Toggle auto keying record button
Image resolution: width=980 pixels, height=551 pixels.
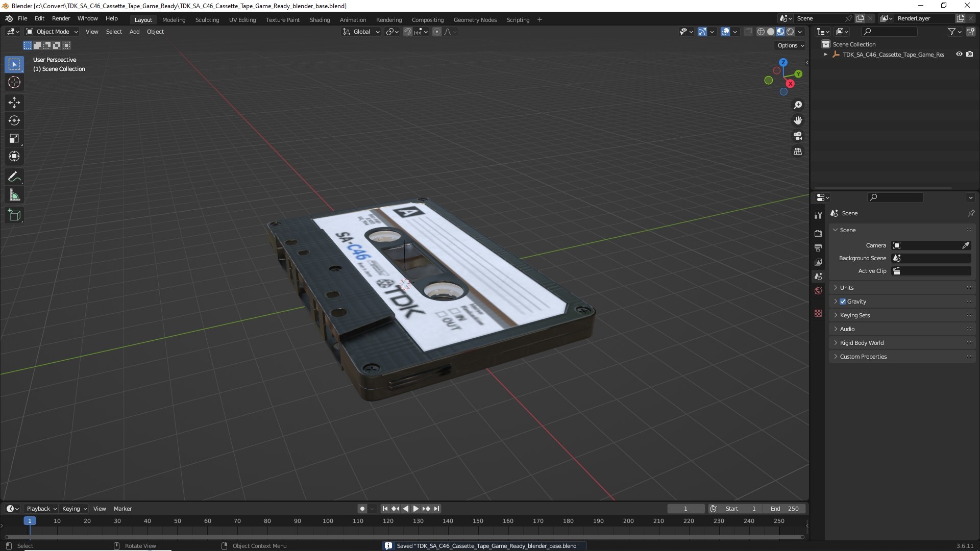362,509
